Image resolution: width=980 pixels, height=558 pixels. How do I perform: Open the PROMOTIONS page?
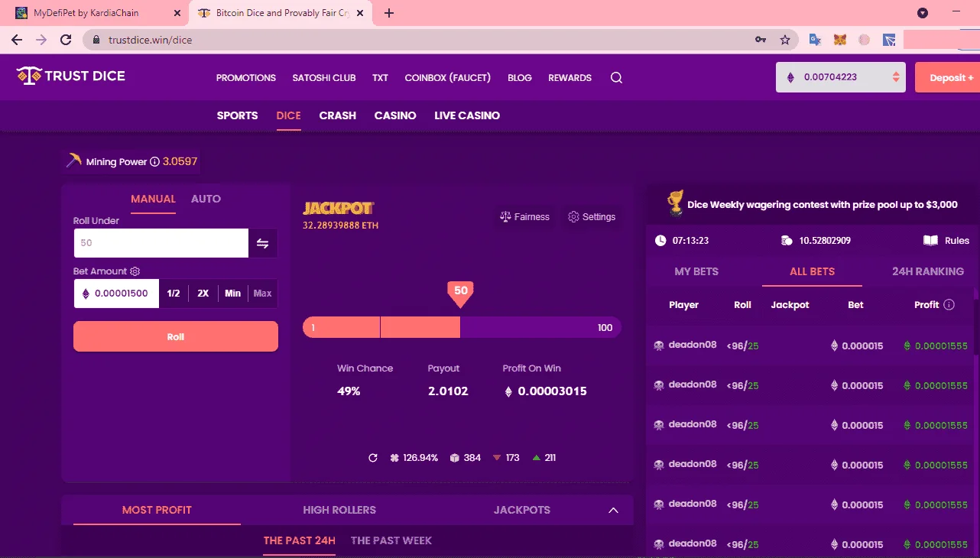246,78
